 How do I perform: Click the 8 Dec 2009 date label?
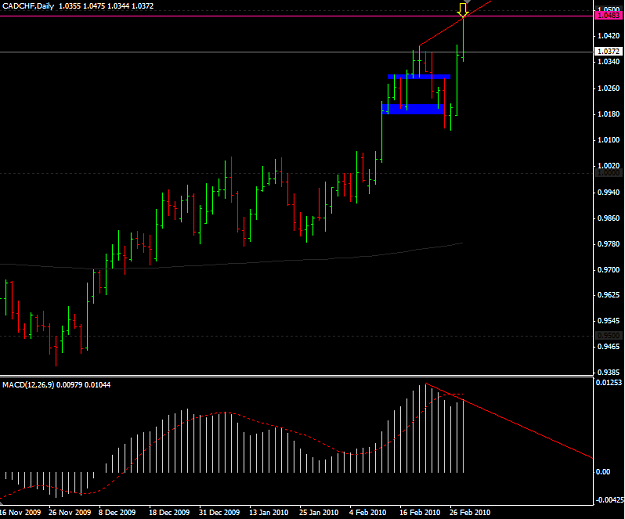pos(117,512)
